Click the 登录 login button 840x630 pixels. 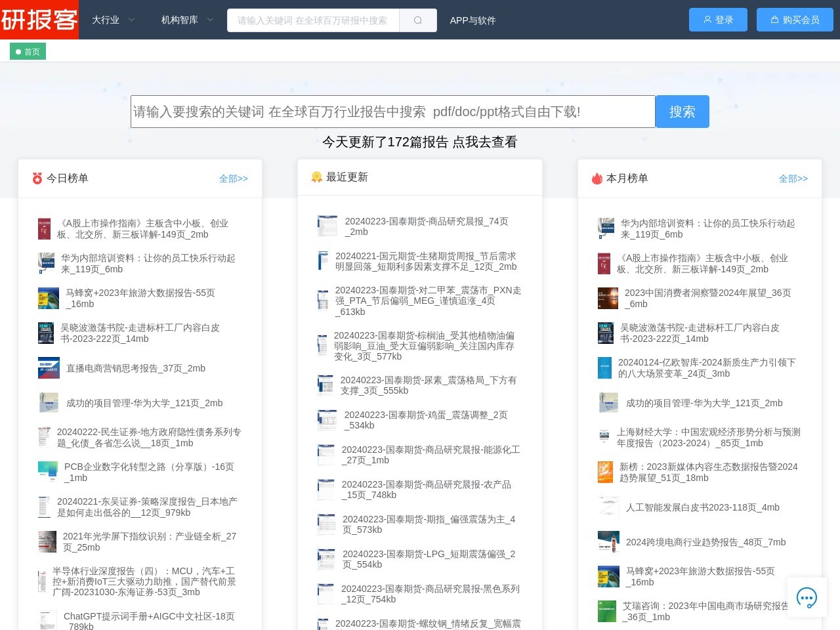click(x=718, y=20)
